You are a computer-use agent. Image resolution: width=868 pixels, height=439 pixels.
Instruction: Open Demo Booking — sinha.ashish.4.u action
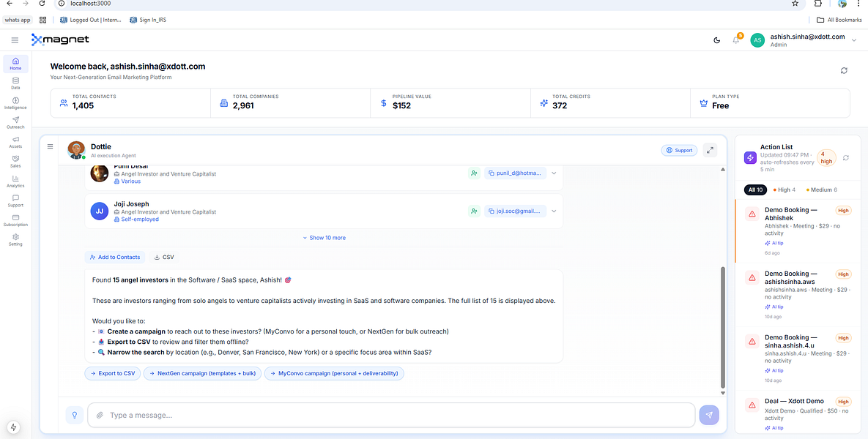pos(797,359)
